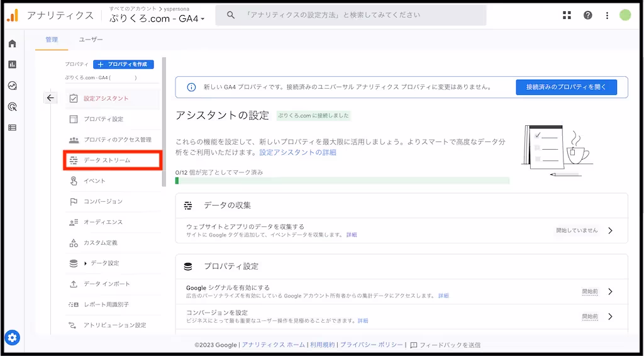Open the Home icon in left rail
This screenshot has width=644, height=356.
[13, 43]
